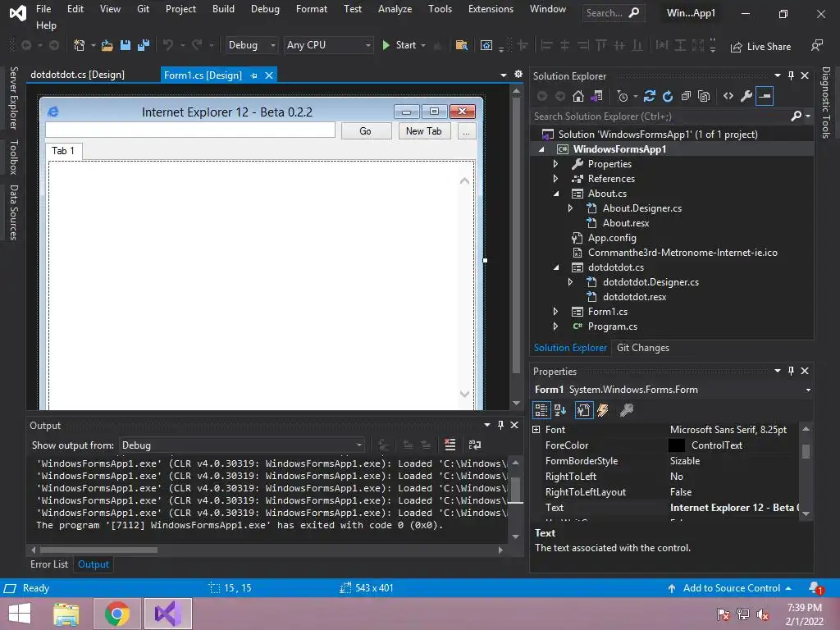The height and width of the screenshot is (630, 840).
Task: Click the Solution Explorer Home icon
Action: (578, 97)
